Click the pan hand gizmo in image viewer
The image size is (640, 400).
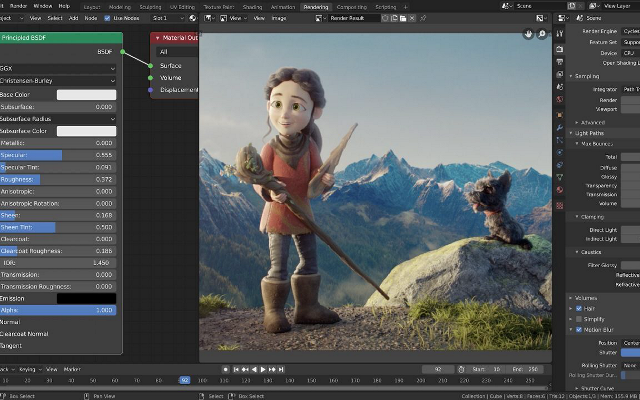pyautogui.click(x=529, y=34)
